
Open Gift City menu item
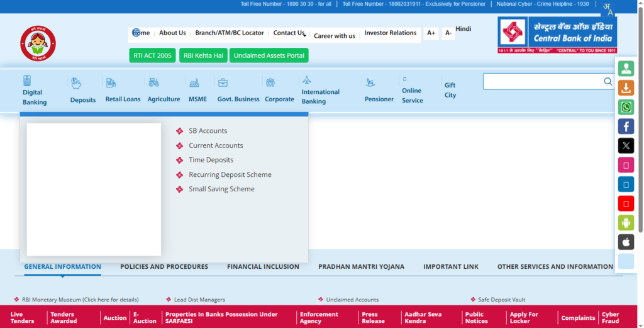click(450, 90)
